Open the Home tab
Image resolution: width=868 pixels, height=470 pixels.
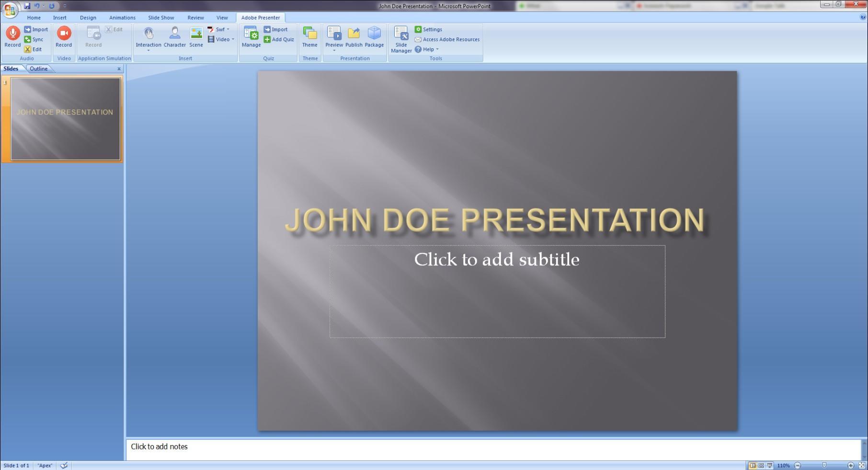point(34,18)
